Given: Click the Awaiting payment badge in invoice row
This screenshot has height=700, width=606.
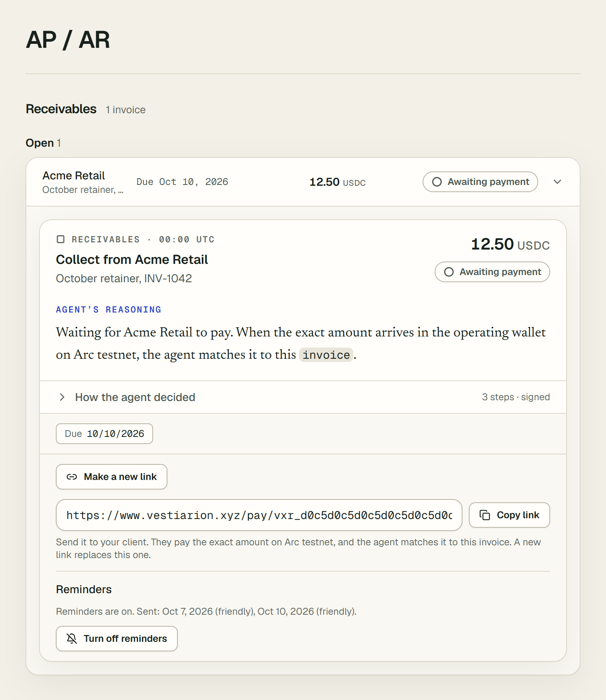Looking at the screenshot, I should pyautogui.click(x=480, y=182).
